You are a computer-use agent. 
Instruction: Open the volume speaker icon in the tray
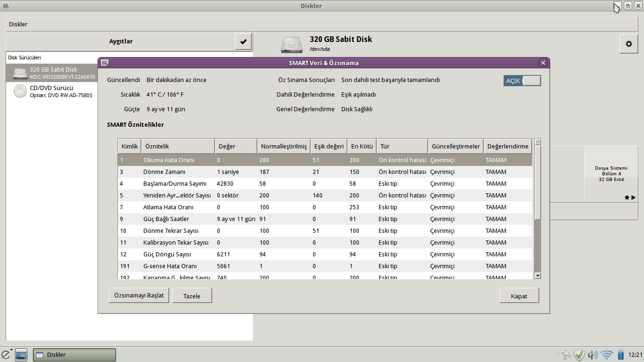click(x=593, y=355)
